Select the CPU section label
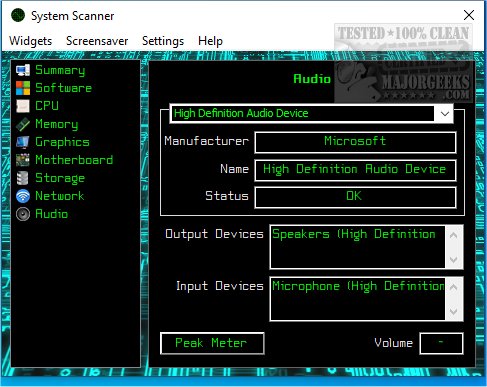Viewport: 487px width, 387px height. [x=47, y=106]
